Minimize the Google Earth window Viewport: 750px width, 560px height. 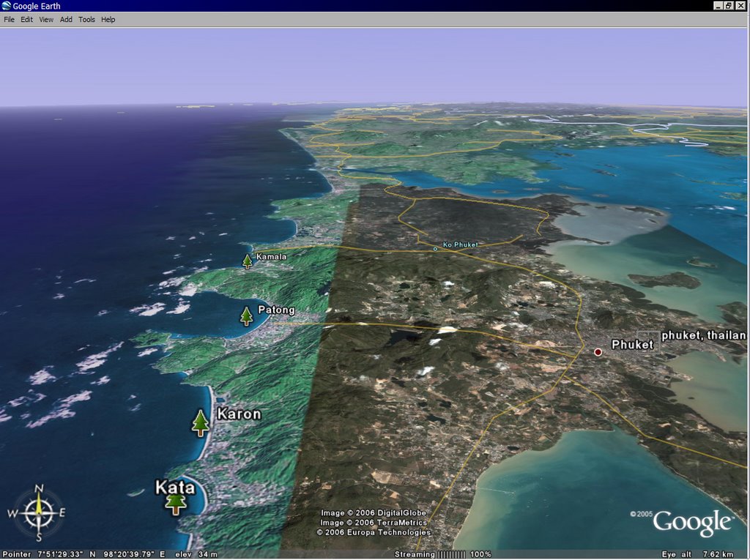719,6
